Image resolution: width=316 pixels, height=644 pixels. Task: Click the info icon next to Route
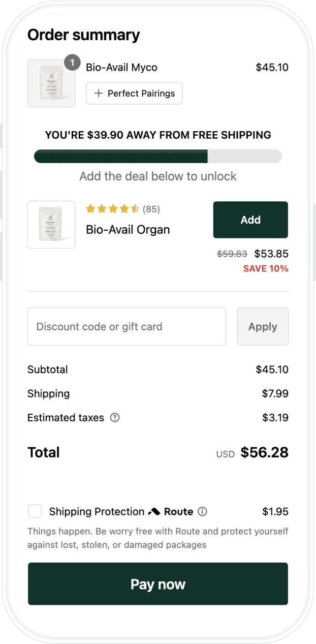pos(202,512)
